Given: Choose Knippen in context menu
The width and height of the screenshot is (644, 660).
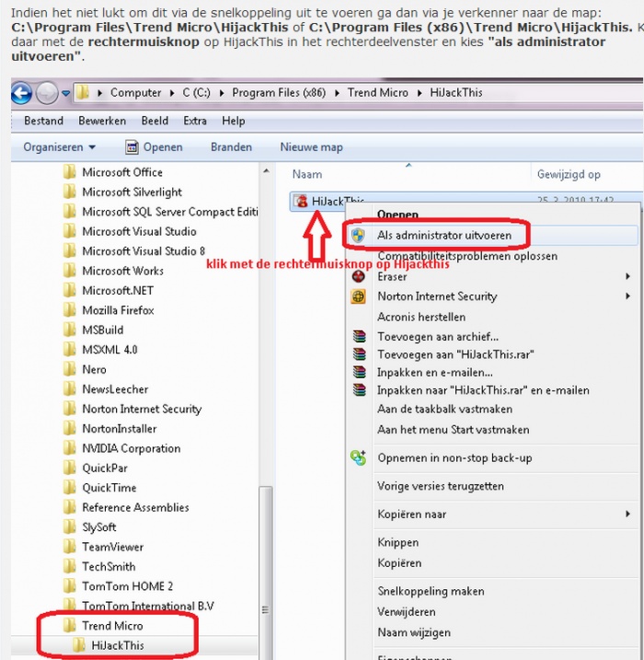Looking at the screenshot, I should tap(398, 542).
